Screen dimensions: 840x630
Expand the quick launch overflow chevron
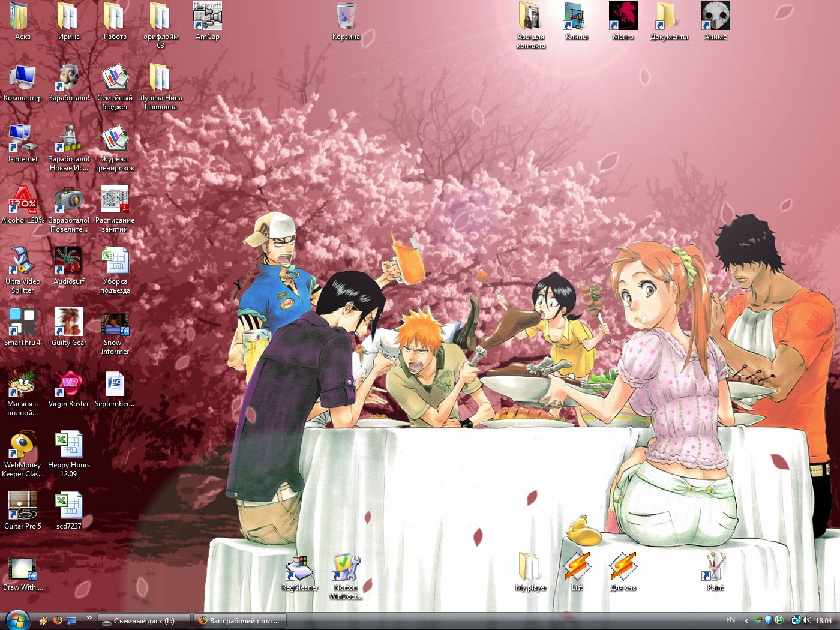(x=89, y=617)
